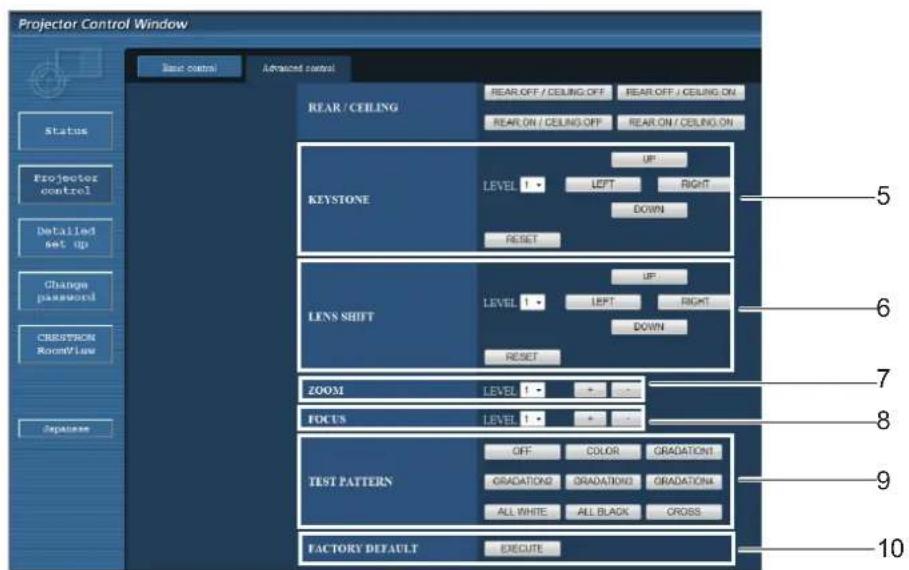
Task: Open the Focus LEVEL dropdown
Action: tap(532, 419)
